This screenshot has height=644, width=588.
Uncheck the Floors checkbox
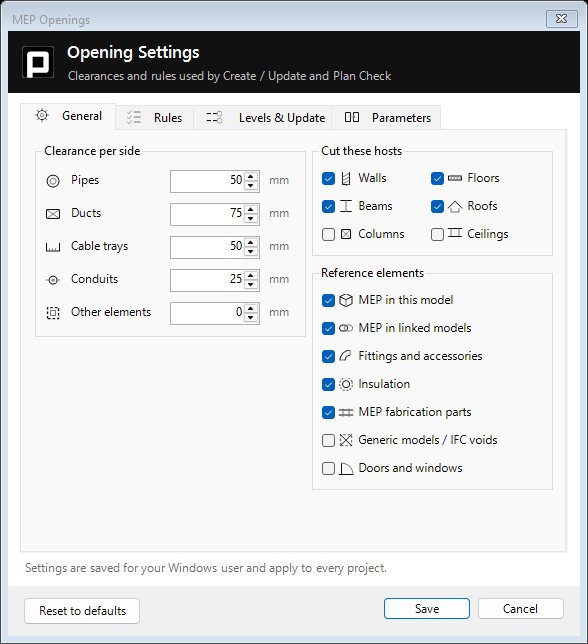[437, 179]
